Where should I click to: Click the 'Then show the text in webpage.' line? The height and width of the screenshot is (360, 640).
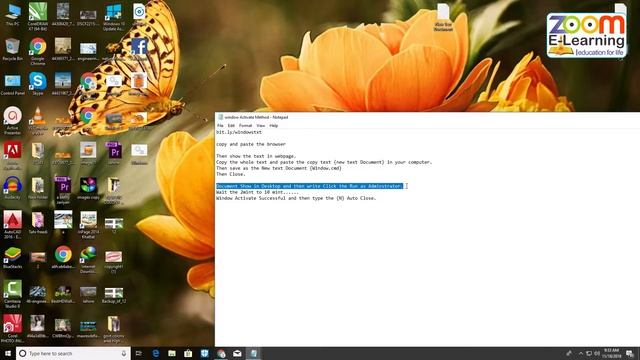tap(256, 156)
